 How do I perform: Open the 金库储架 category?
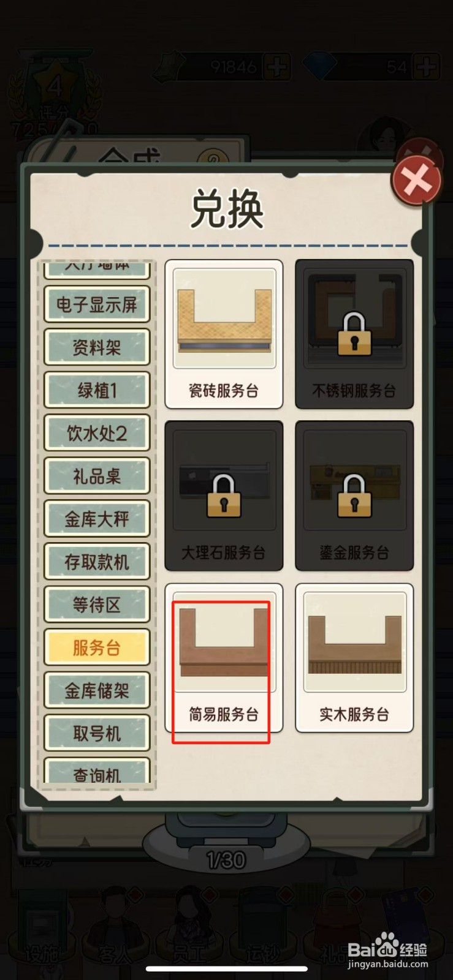[97, 690]
